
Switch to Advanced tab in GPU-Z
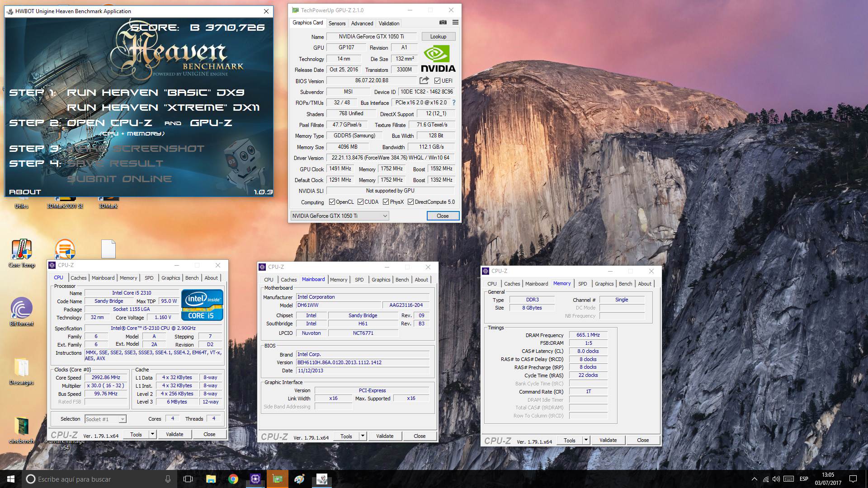point(362,23)
